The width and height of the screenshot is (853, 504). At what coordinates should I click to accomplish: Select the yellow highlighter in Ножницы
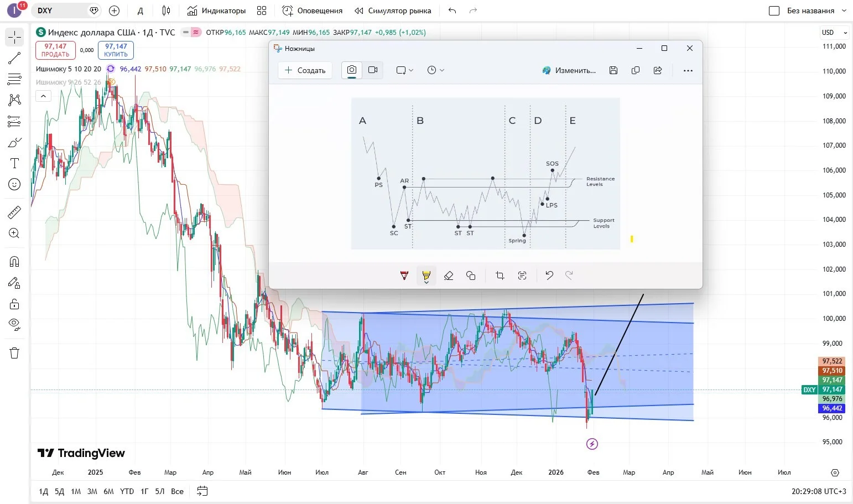click(x=426, y=276)
